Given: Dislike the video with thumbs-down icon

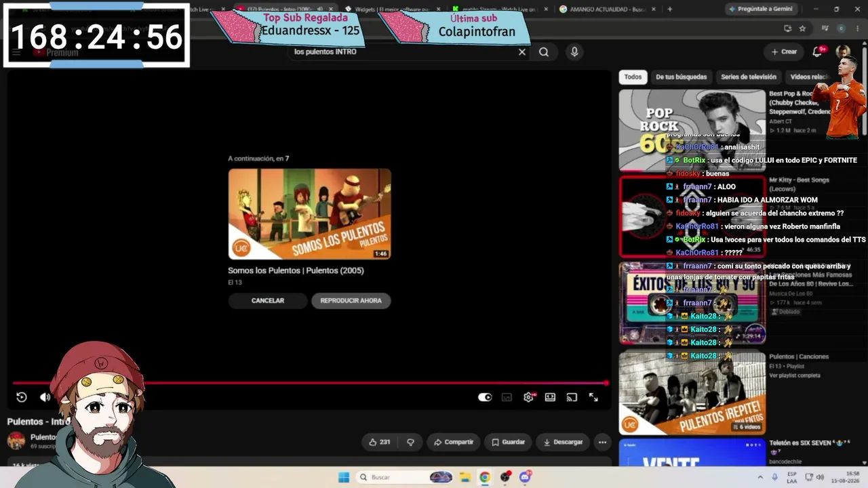Looking at the screenshot, I should coord(410,442).
